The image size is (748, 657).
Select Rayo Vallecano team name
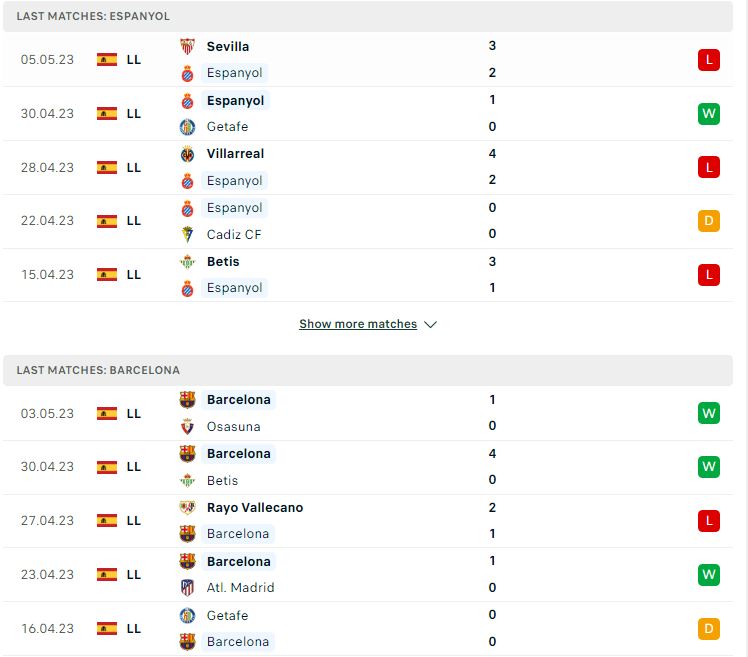[x=255, y=508]
